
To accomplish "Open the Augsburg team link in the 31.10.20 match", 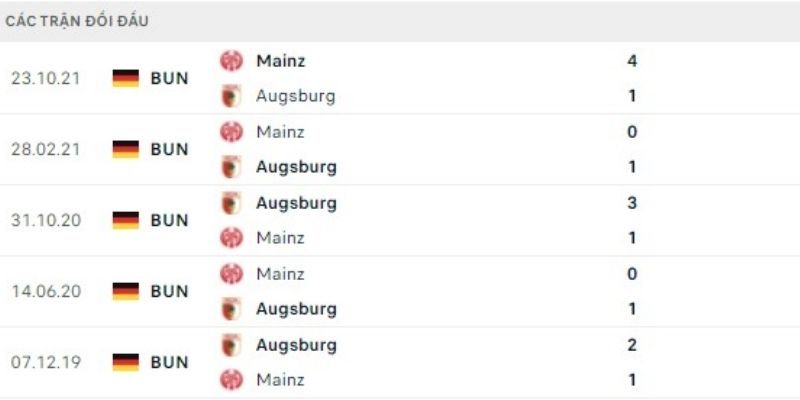I will tap(296, 203).
